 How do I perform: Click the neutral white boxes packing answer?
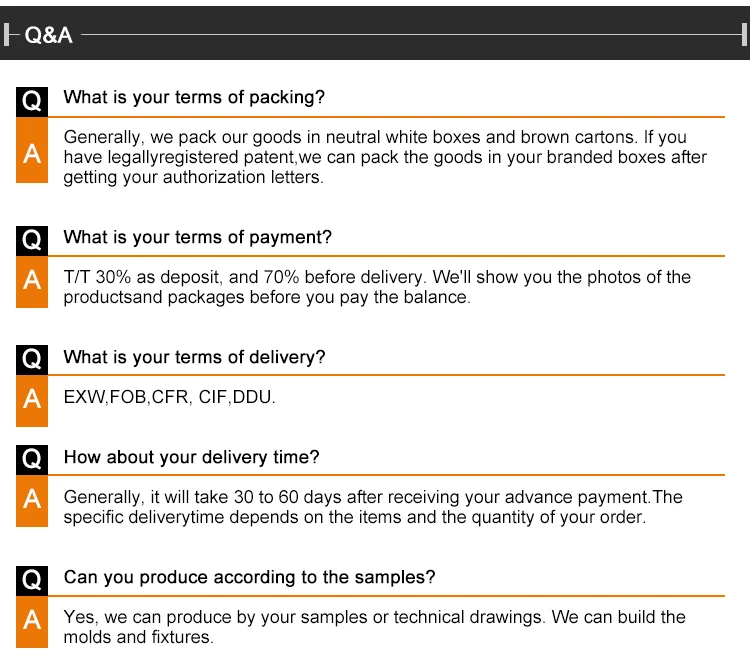click(385, 157)
